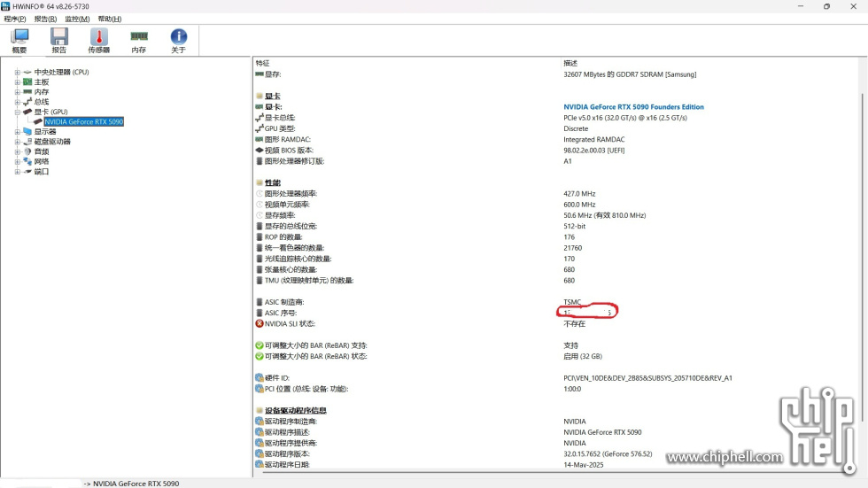Screen dimensions: 868x488
Task: Open the 监控(M) menu
Action: (x=77, y=19)
